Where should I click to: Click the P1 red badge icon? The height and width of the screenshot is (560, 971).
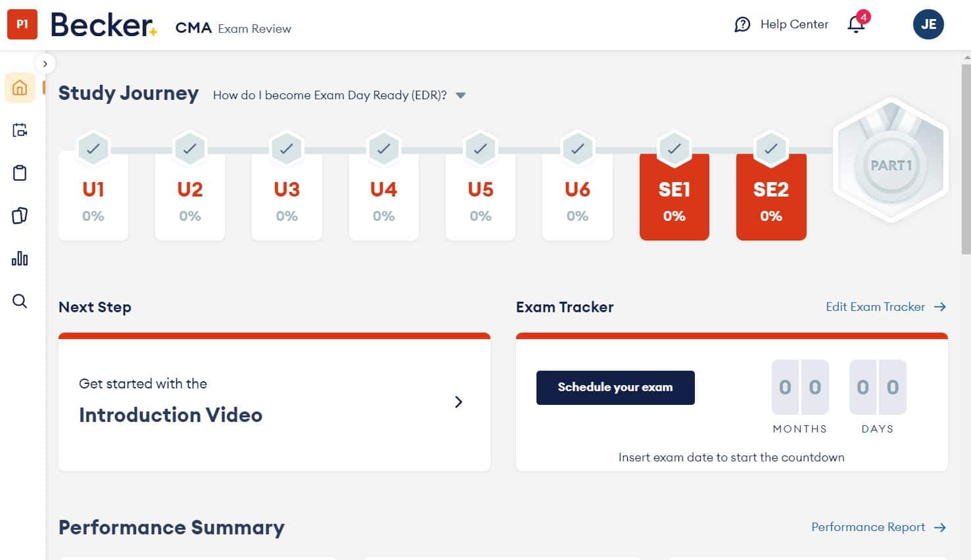coord(22,24)
